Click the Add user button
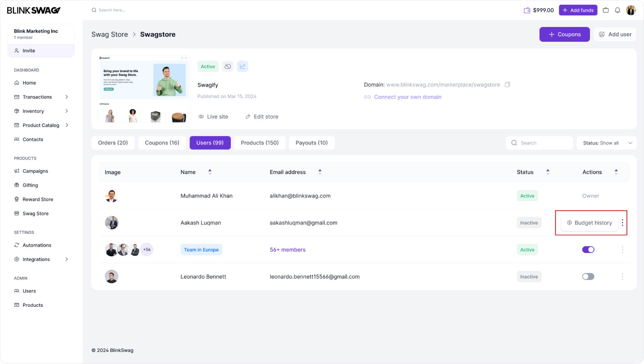 click(x=615, y=34)
